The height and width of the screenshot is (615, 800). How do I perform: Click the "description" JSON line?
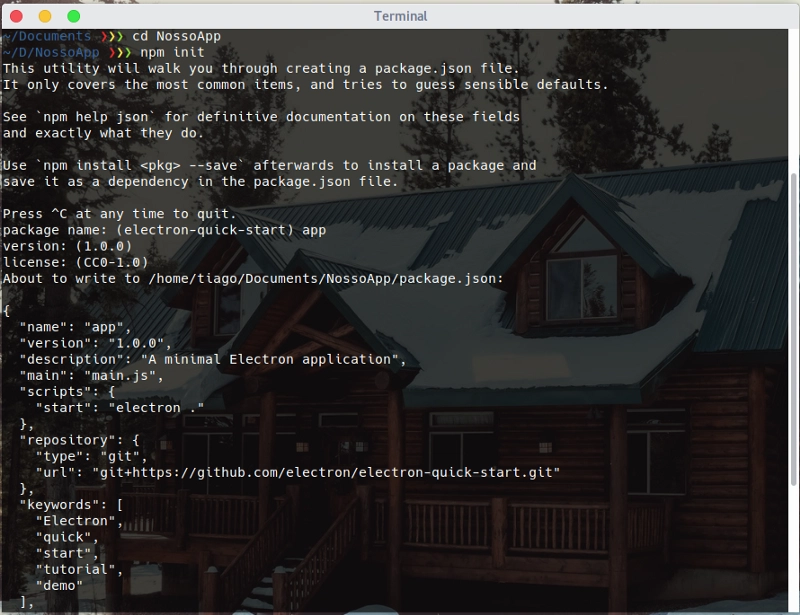tap(213, 359)
